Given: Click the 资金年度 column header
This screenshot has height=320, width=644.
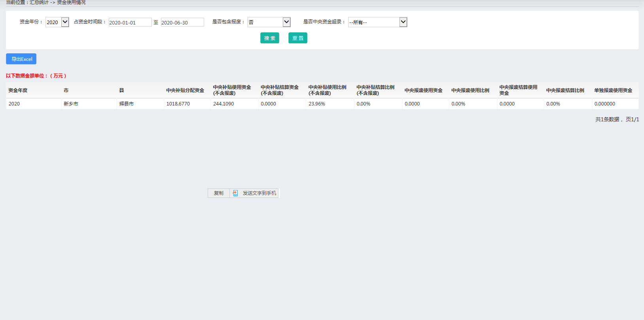Looking at the screenshot, I should coord(18,90).
